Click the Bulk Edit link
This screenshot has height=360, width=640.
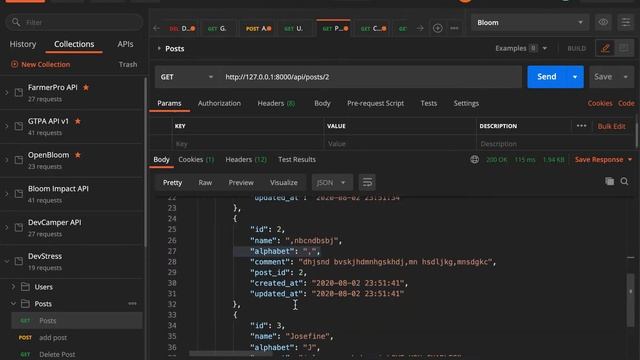(x=611, y=127)
